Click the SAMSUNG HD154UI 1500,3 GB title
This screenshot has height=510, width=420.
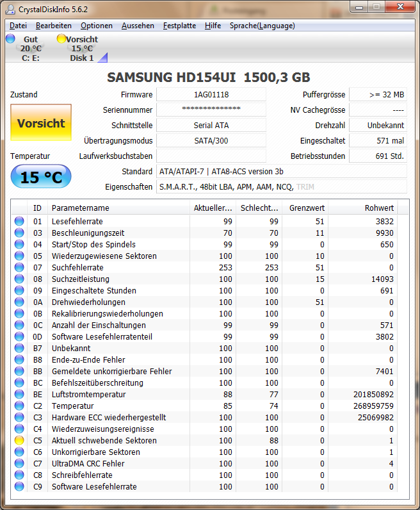[209, 78]
